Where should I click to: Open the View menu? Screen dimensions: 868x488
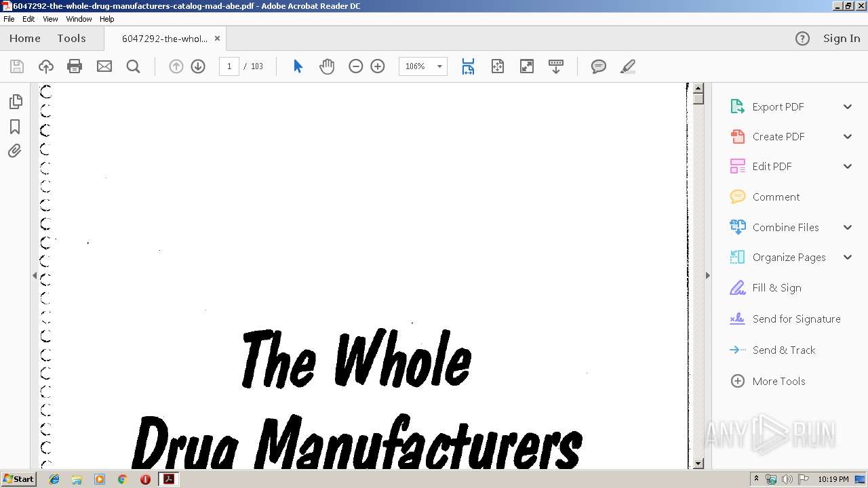tap(50, 19)
